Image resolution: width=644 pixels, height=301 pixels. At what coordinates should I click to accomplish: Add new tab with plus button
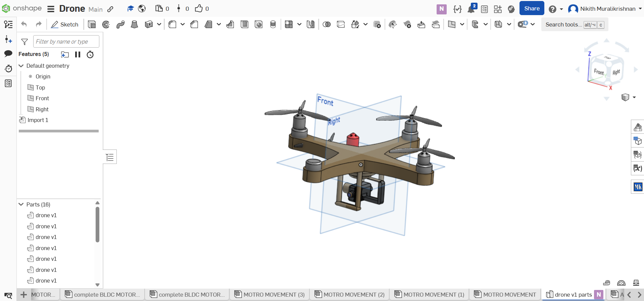pos(23,295)
